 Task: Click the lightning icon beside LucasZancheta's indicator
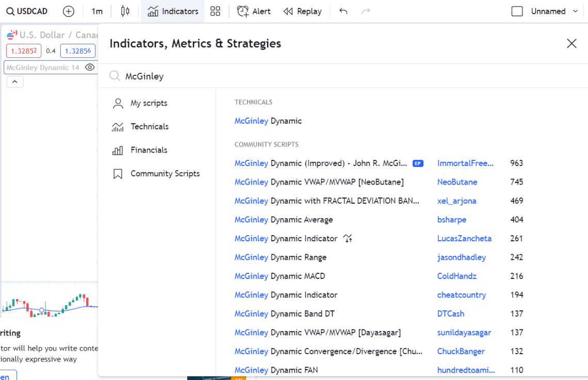pyautogui.click(x=348, y=239)
